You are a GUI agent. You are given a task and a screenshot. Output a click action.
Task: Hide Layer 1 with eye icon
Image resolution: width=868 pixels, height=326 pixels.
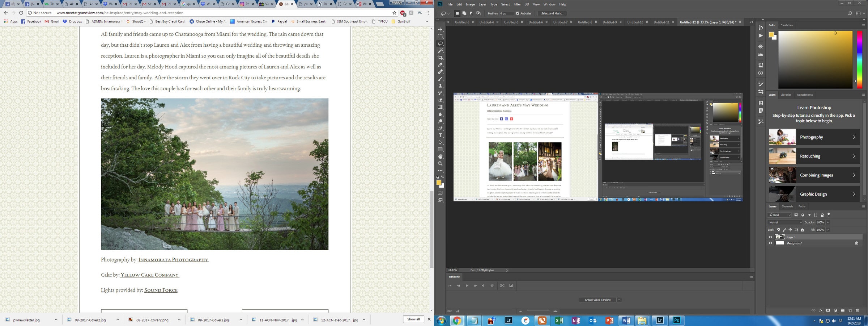click(770, 237)
